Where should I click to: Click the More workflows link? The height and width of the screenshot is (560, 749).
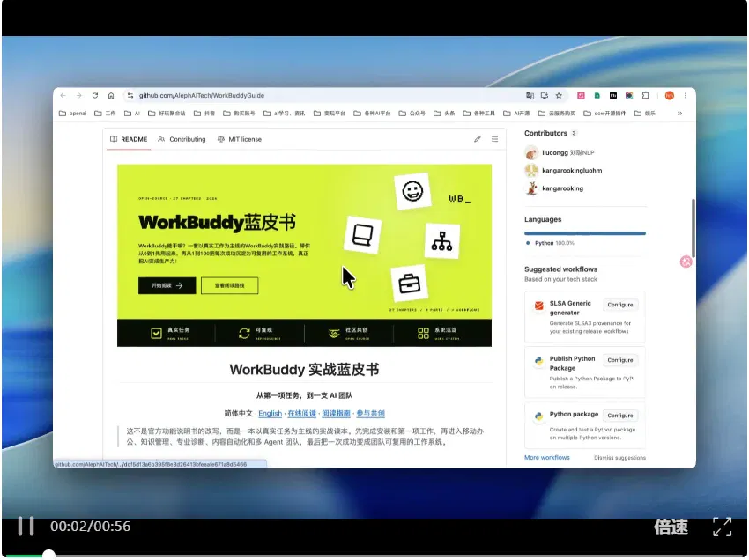click(547, 457)
